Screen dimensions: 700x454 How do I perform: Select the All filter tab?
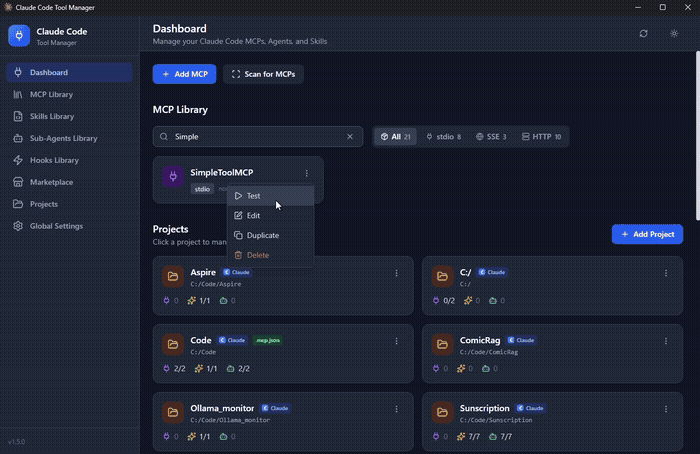point(396,137)
